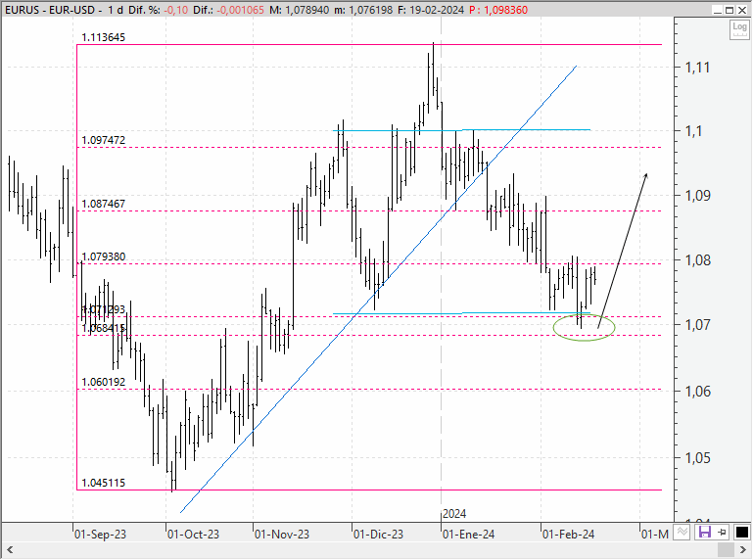753x560 pixels.
Task: Click the M: 1,078940 high value
Action: (x=300, y=10)
